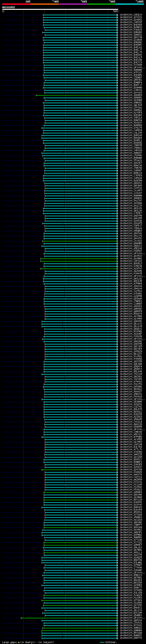The image size is (146, 644).
Task: Select the UniRef100_A4ZX75 label
Action: [x=131, y=555]
